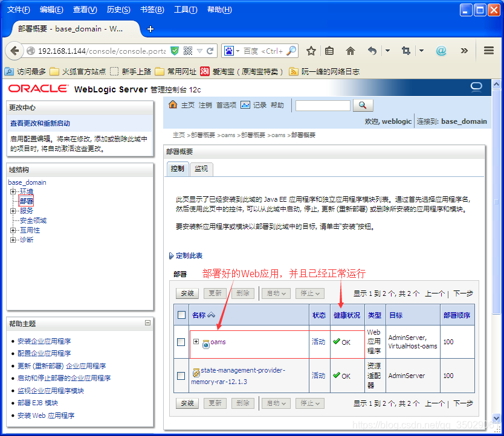The width and height of the screenshot is (504, 436).
Task: Click the scrollbar down arrow
Action: 497,418
